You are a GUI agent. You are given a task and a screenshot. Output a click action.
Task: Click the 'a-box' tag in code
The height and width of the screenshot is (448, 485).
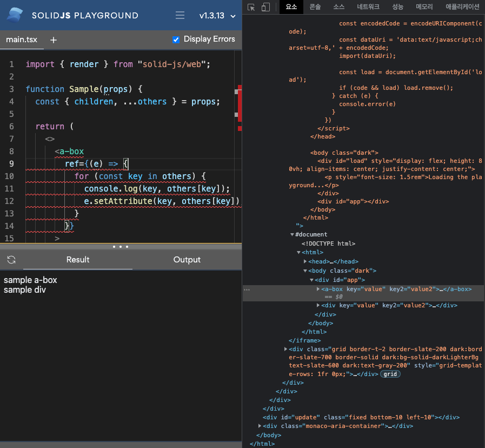(x=72, y=151)
